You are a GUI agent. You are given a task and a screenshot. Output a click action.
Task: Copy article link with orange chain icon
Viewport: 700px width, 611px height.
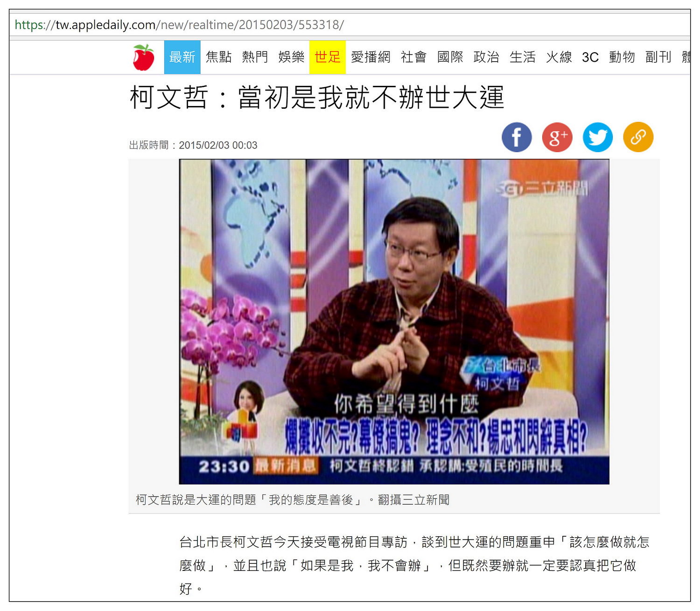click(x=638, y=137)
